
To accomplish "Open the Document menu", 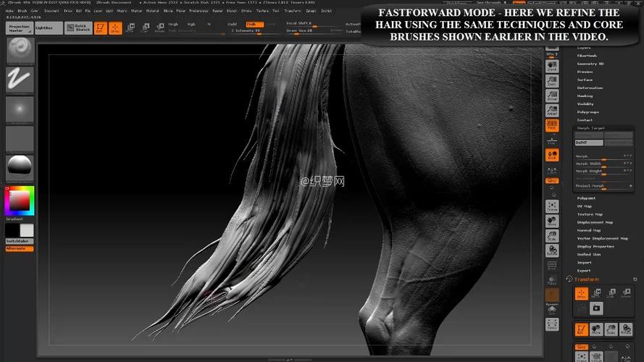I will tap(51, 11).
